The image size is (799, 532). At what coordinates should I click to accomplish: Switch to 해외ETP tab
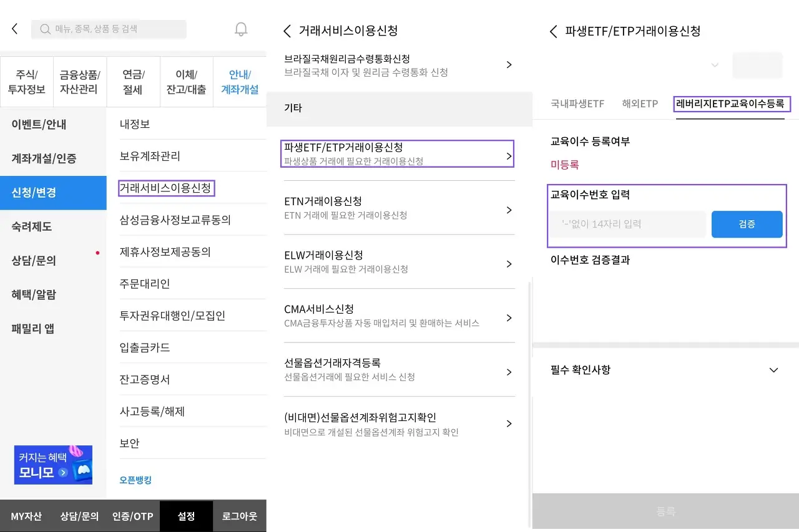coord(640,104)
